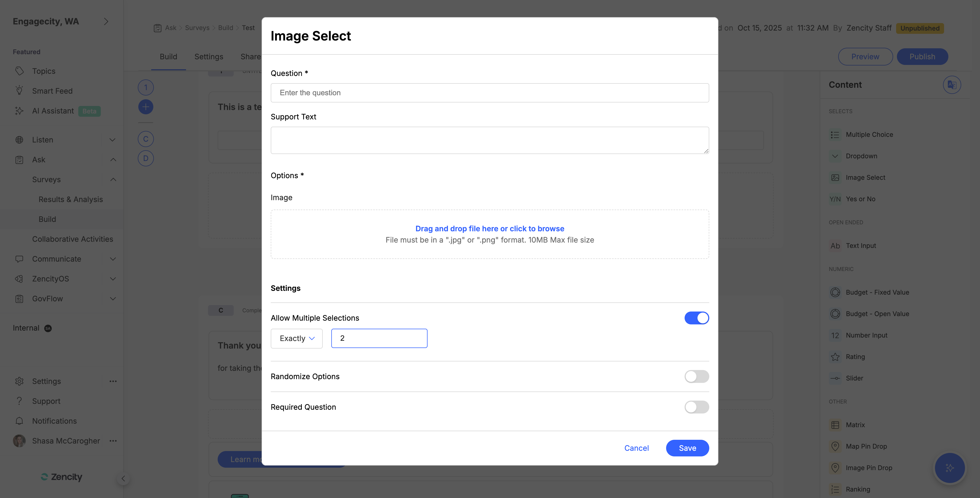Viewport: 980px width, 498px height.
Task: Enable Randomize Options
Action: [x=697, y=376]
